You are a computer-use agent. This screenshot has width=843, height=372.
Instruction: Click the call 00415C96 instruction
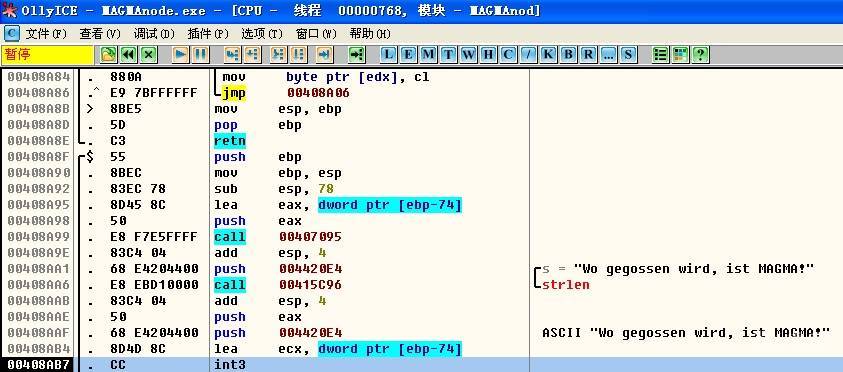click(x=278, y=285)
